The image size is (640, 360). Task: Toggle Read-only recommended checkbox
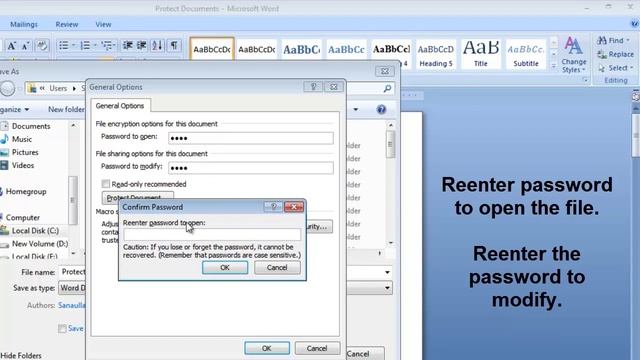[106, 184]
